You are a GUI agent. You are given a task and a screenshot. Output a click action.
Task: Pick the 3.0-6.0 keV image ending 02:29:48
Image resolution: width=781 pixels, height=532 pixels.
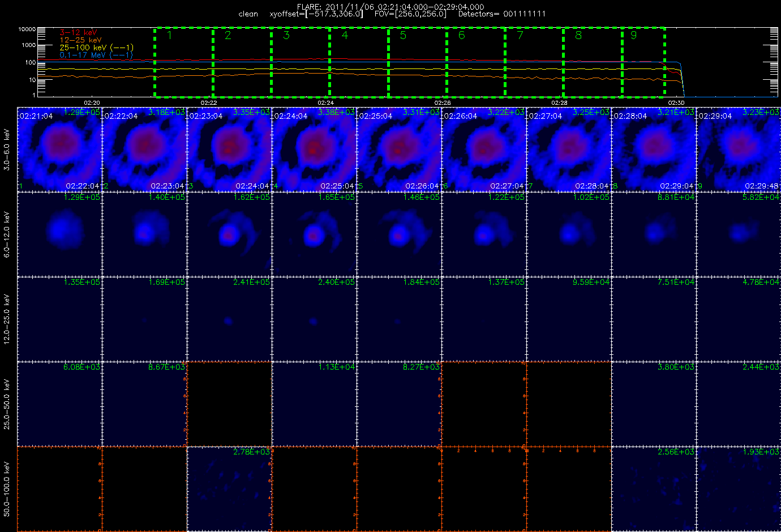(x=739, y=149)
